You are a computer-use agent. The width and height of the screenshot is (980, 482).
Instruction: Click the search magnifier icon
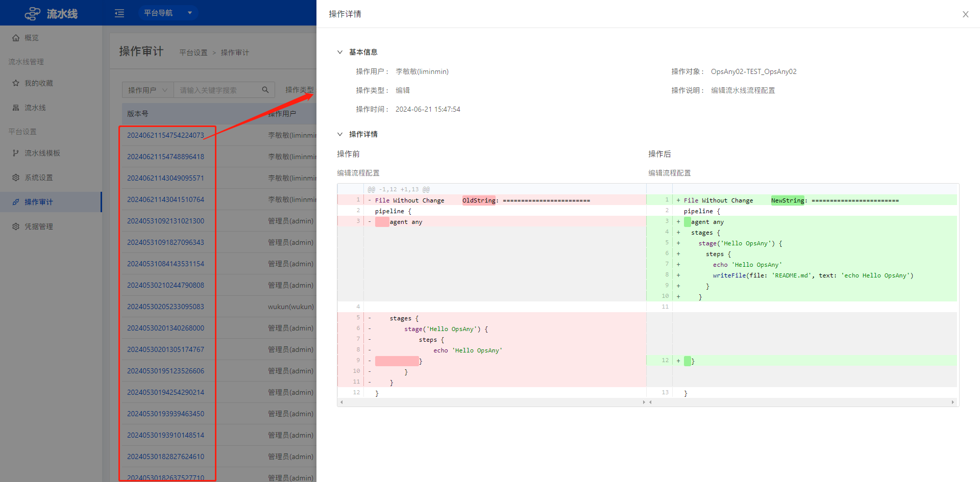point(265,90)
